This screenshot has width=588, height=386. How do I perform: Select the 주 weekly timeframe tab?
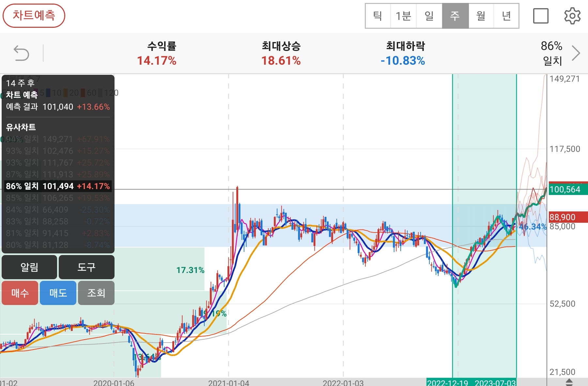pos(455,16)
